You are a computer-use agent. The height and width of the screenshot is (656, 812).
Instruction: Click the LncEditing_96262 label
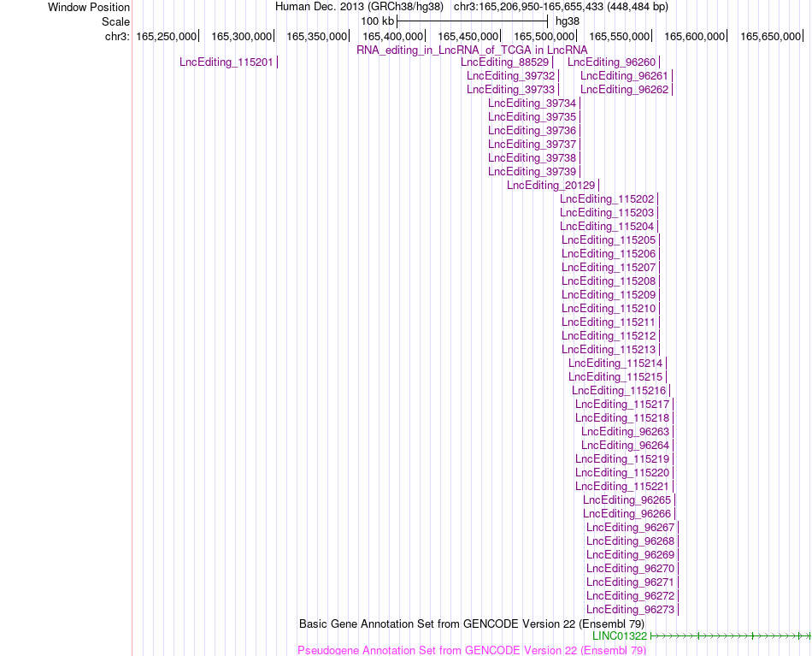[x=625, y=90]
